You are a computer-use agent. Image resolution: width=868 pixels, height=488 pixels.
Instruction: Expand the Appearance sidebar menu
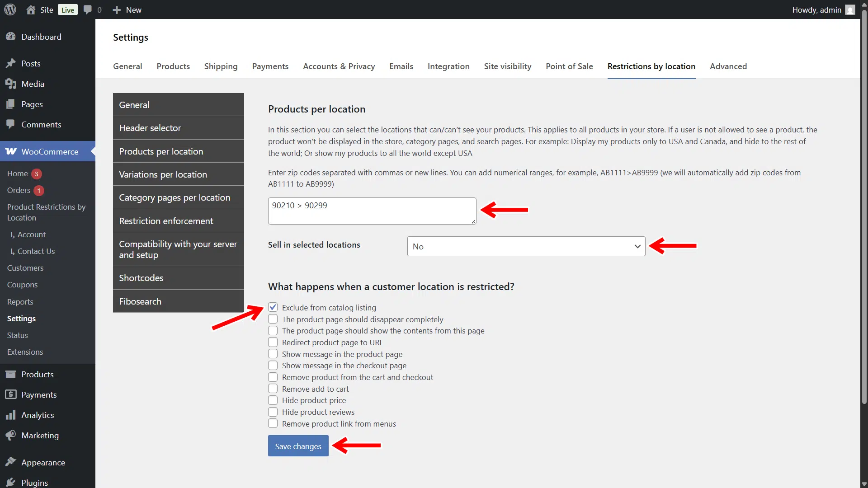pyautogui.click(x=43, y=462)
